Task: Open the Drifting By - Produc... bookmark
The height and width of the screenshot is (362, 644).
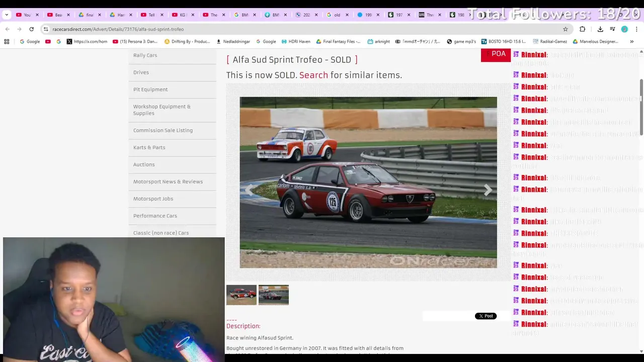Action: click(187, 42)
